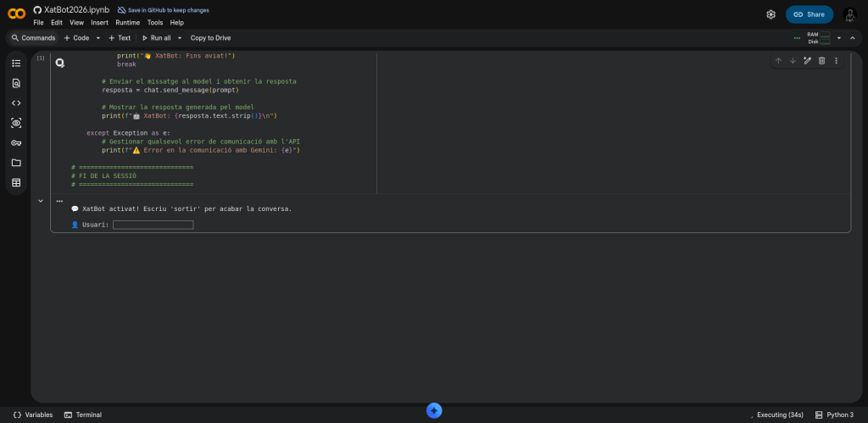Toggle the Inspect variables eye icon in sidebar
Viewport: 868px width, 423px height.
point(16,123)
